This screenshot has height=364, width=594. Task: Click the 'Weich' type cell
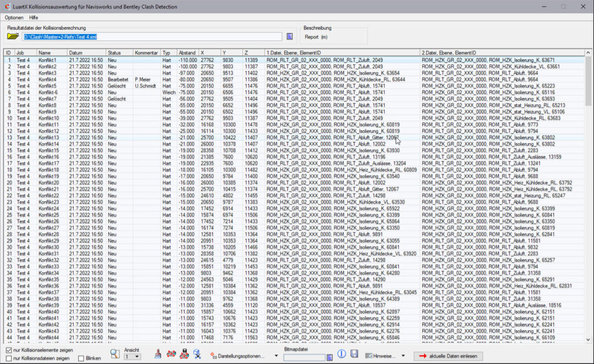(x=169, y=92)
